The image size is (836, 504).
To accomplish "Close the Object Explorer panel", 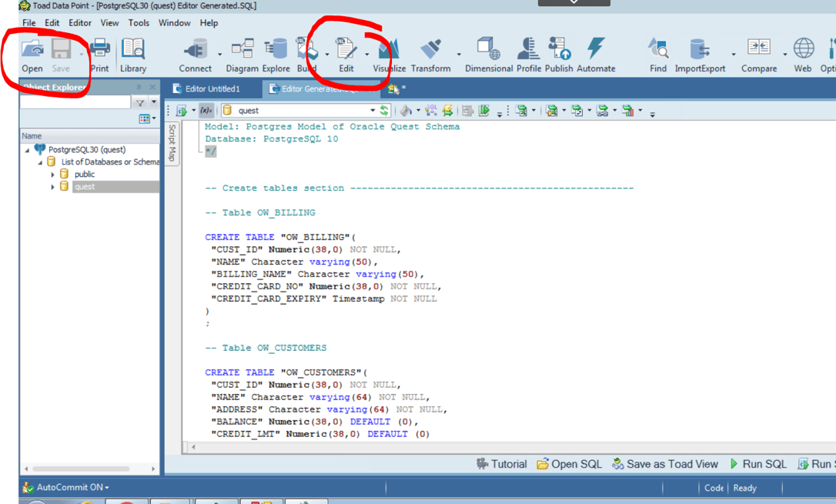I will coord(152,87).
